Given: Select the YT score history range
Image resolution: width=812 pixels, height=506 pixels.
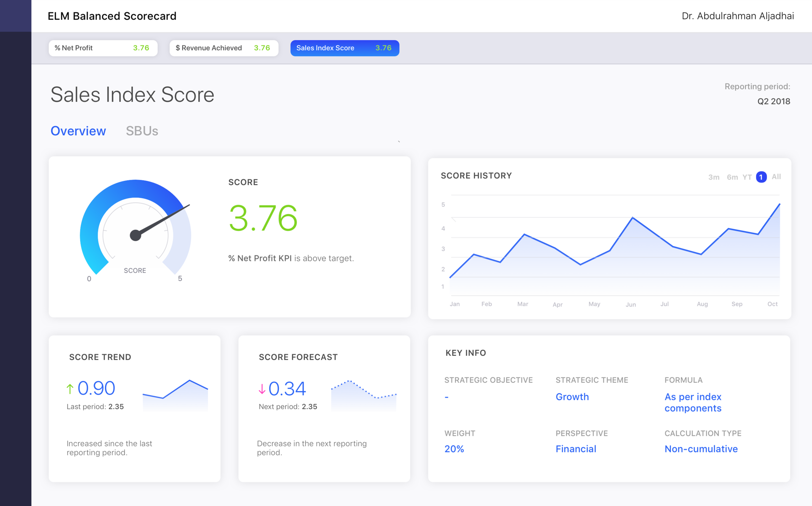Looking at the screenshot, I should tap(747, 177).
